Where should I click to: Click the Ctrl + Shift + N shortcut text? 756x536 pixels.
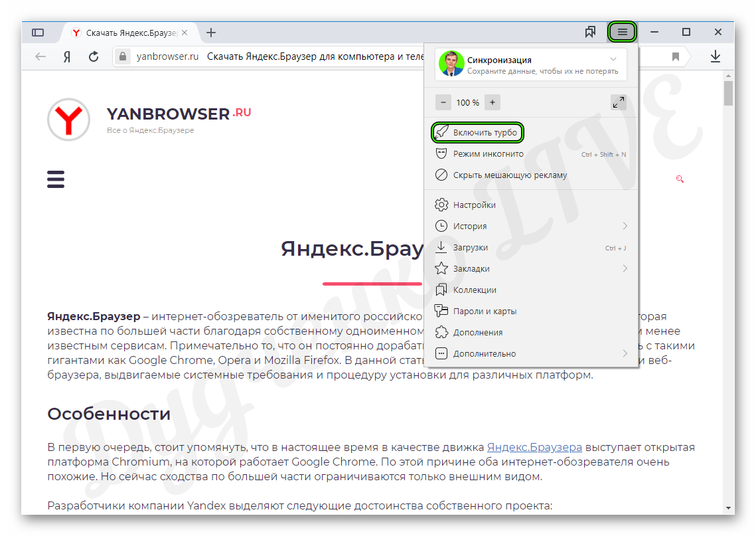tap(603, 154)
